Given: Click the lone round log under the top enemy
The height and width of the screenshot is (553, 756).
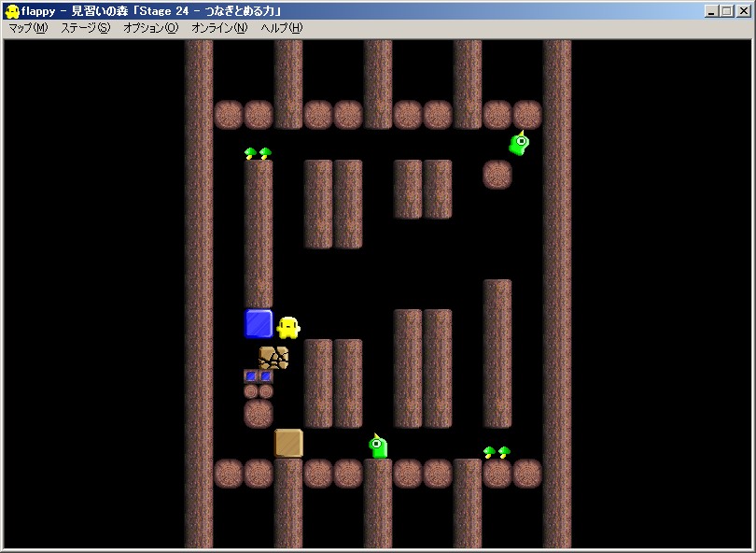Looking at the screenshot, I should [x=497, y=174].
